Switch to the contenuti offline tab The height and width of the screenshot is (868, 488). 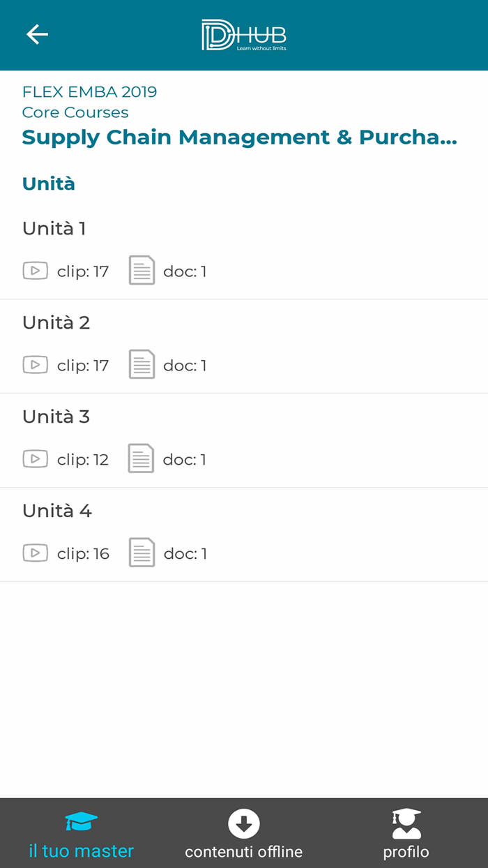243,834
